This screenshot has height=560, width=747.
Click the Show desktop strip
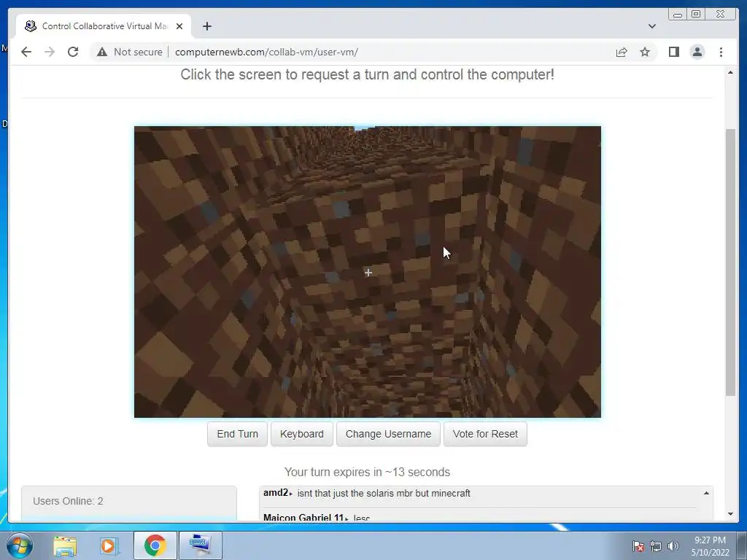(x=742, y=545)
